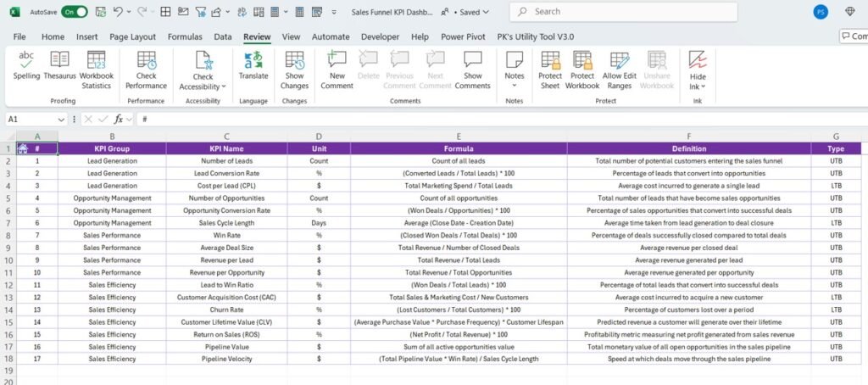Click the insert function fx icon
This screenshot has width=868, height=385.
(x=119, y=119)
